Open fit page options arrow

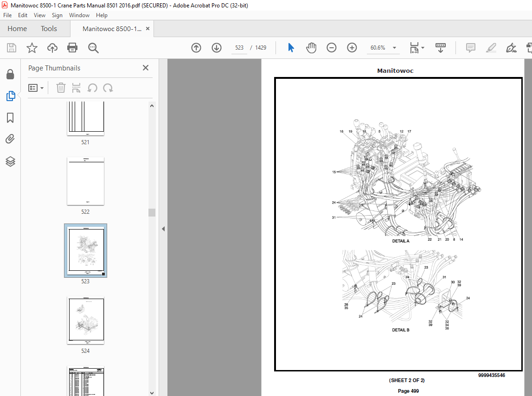[x=423, y=48]
